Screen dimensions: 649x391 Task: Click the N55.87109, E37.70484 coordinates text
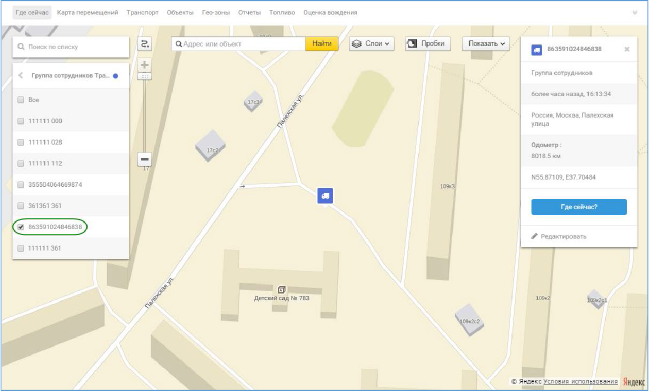click(563, 177)
